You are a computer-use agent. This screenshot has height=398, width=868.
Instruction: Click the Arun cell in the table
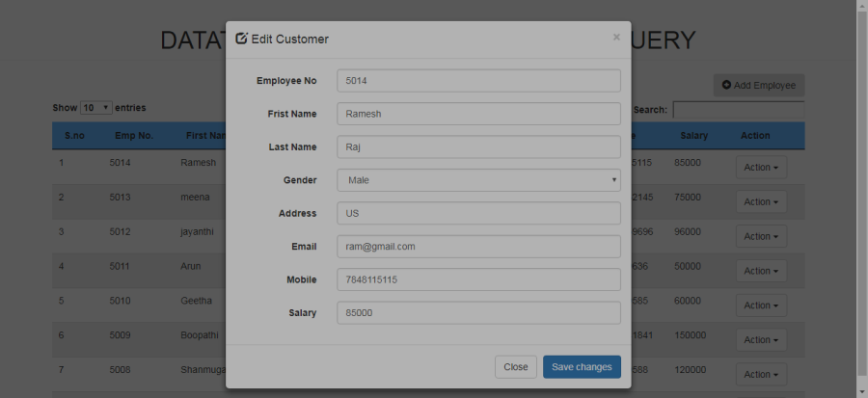click(190, 266)
